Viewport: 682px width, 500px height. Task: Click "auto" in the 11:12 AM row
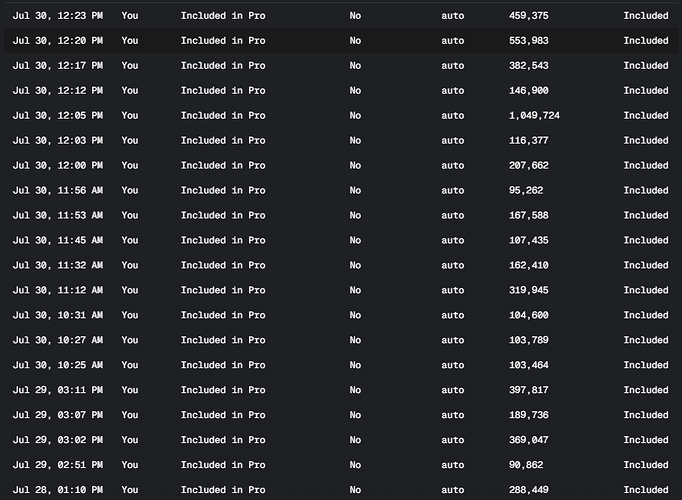pos(453,291)
